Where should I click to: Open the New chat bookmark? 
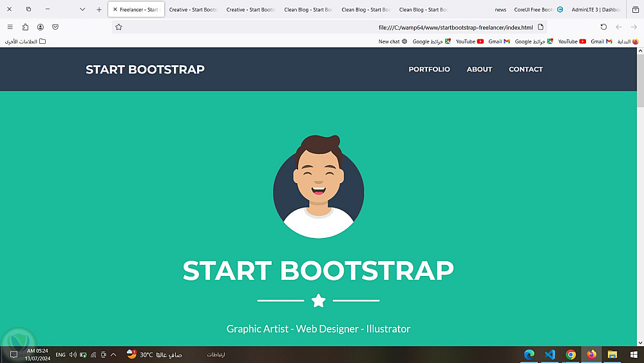[x=393, y=41]
